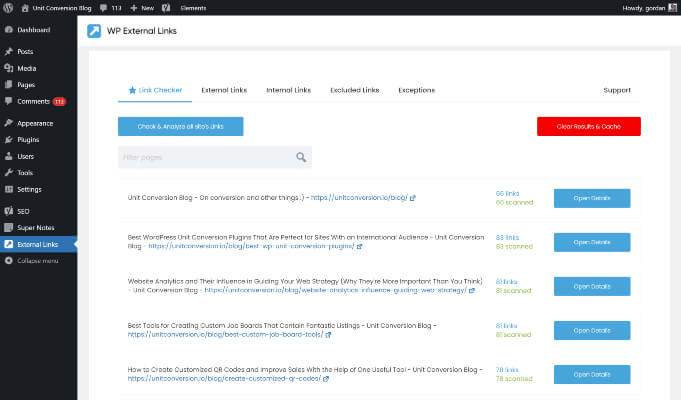The height and width of the screenshot is (400, 681).
Task: Click the red 112 comments badge
Action: 59,102
